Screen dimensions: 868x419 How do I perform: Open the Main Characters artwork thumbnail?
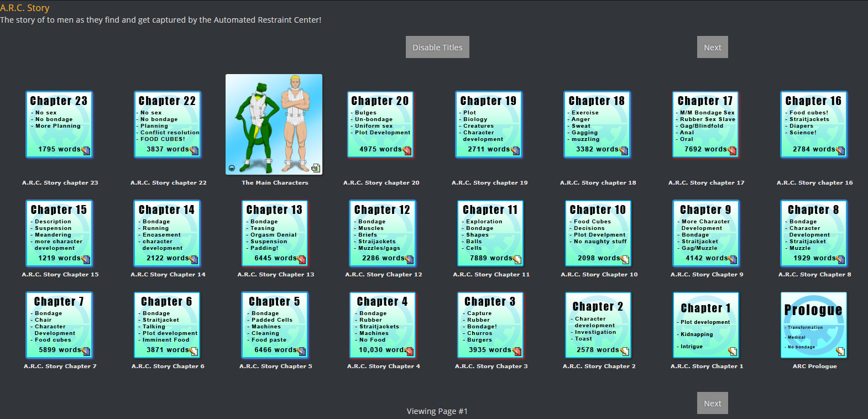274,124
